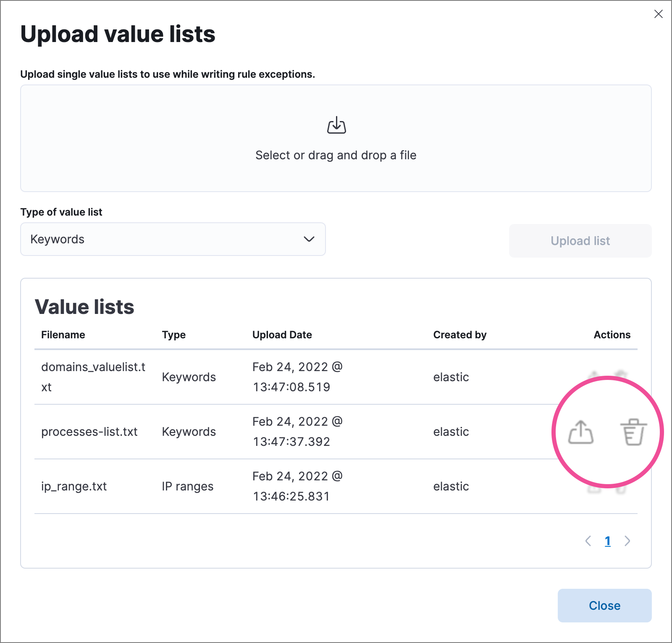
Task: Select page 1 in the pagination
Action: (608, 541)
